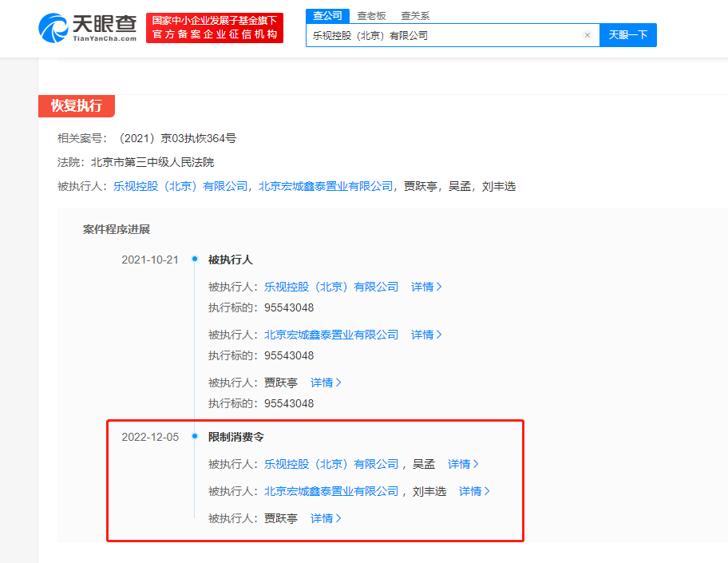Click the TianYanCha logo
This screenshot has height=563, width=728.
(88, 28)
